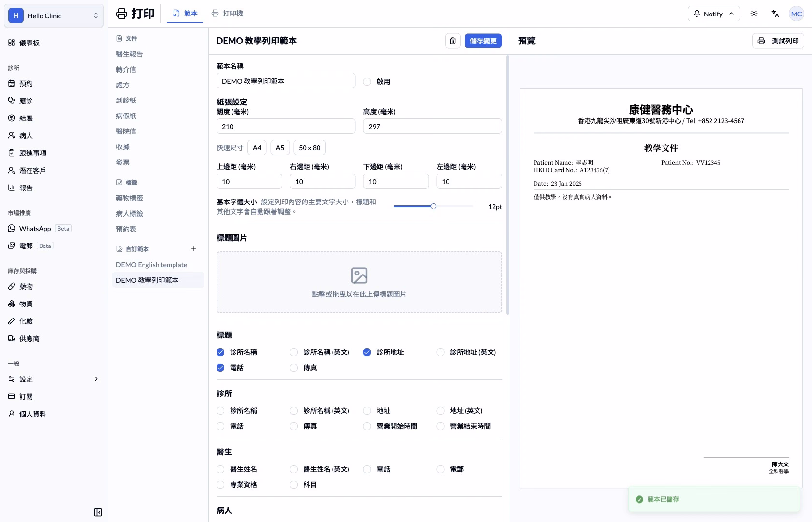Viewport: 812px width, 522px height.
Task: Uncheck 診所地址 under 標題
Action: tap(367, 352)
